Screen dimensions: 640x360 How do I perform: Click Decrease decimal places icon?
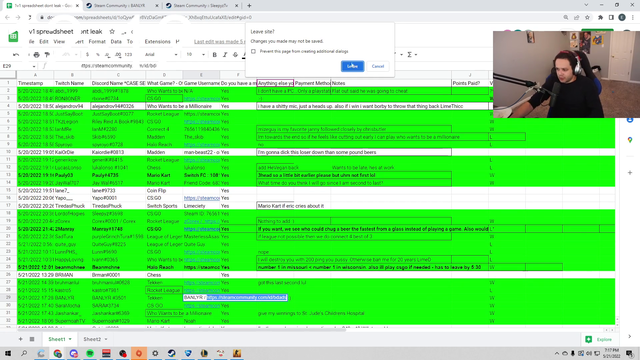pyautogui.click(x=107, y=54)
